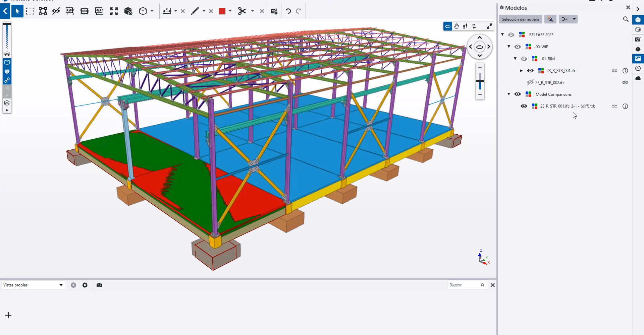Collapse the 01-BIM folder node

pos(515,59)
